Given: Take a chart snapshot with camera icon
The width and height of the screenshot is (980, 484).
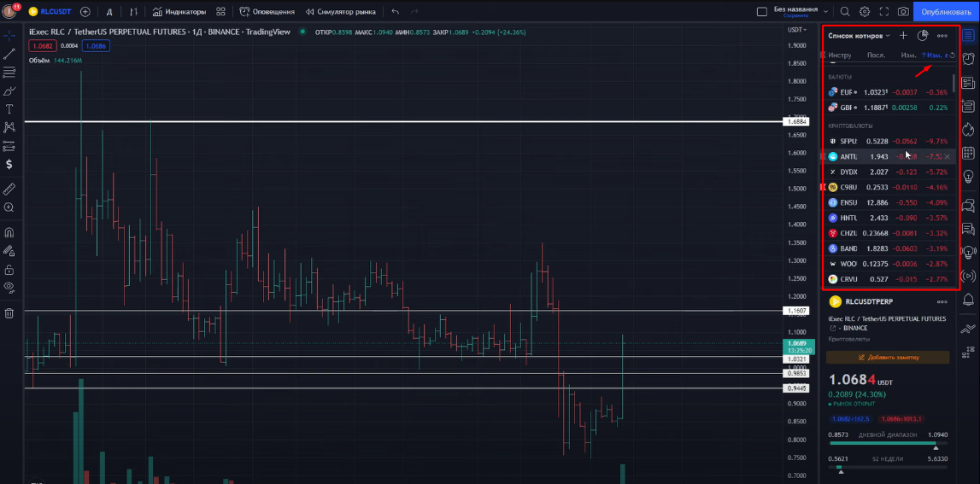Looking at the screenshot, I should coord(903,12).
